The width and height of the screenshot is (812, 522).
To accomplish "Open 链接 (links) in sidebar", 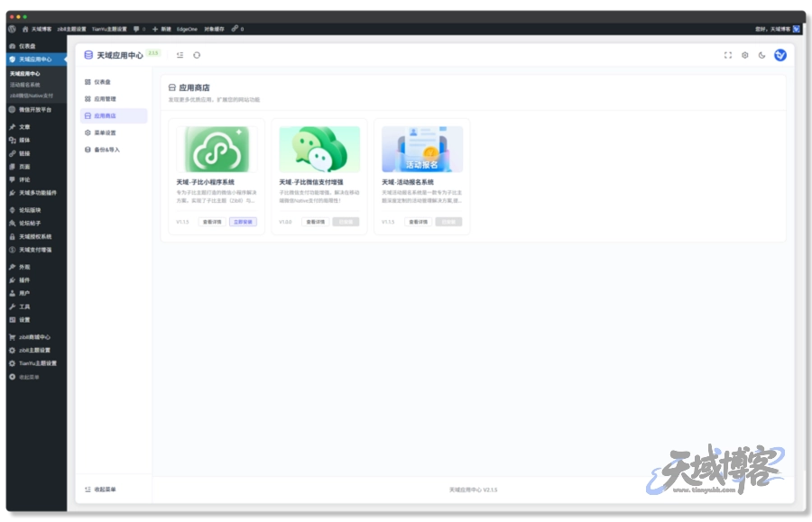I will pyautogui.click(x=36, y=153).
